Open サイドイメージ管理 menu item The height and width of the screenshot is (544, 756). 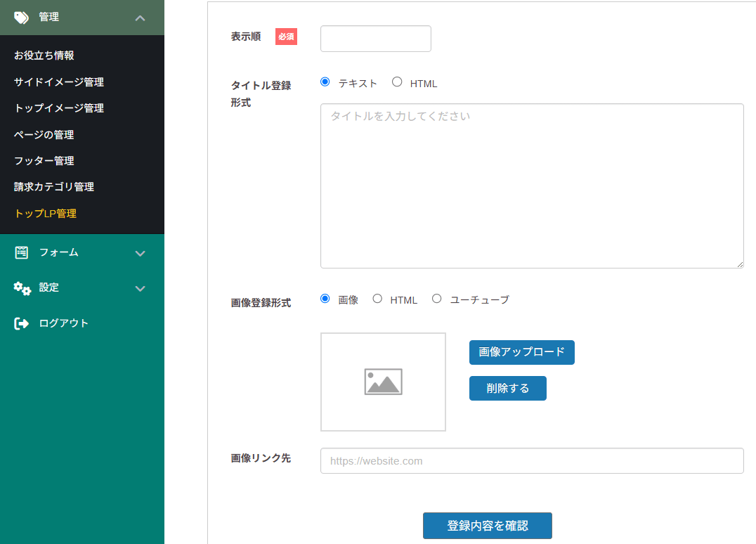coord(59,82)
